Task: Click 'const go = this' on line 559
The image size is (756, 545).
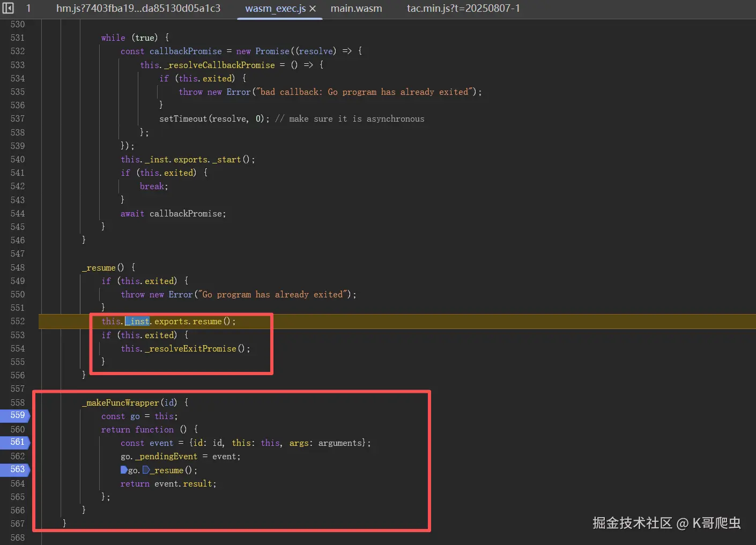Action: [139, 416]
